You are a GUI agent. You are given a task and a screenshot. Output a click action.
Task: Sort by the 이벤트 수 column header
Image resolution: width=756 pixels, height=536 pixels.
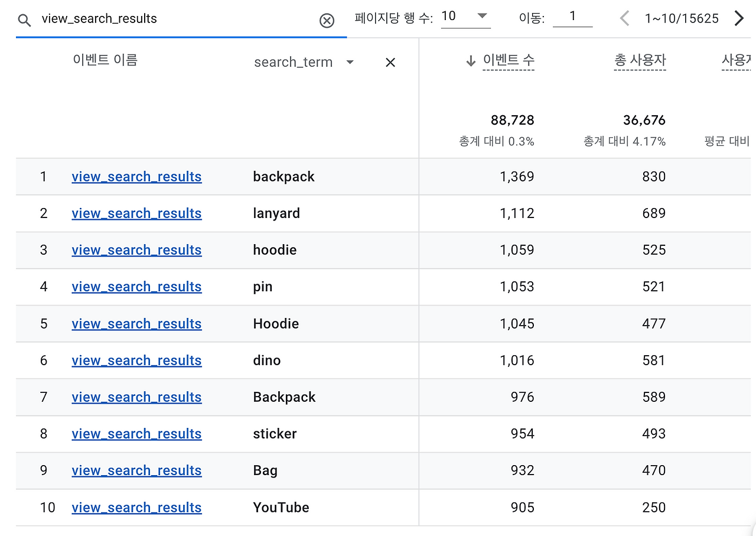pos(509,60)
